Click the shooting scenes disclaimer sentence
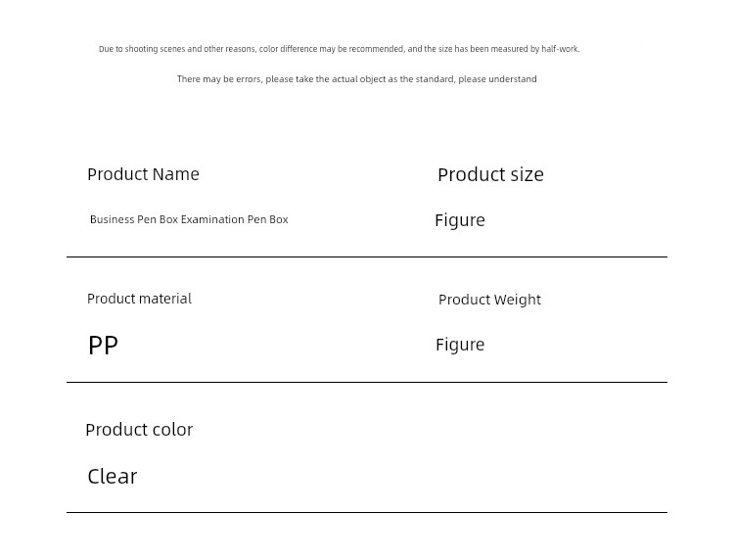Image resolution: width=734 pixels, height=560 pixels. click(340, 49)
